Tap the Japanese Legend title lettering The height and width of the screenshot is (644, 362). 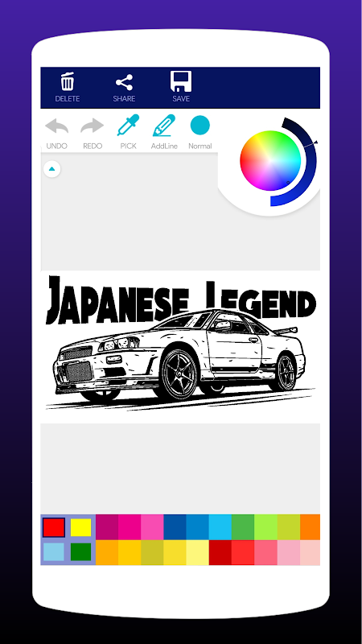[180, 299]
